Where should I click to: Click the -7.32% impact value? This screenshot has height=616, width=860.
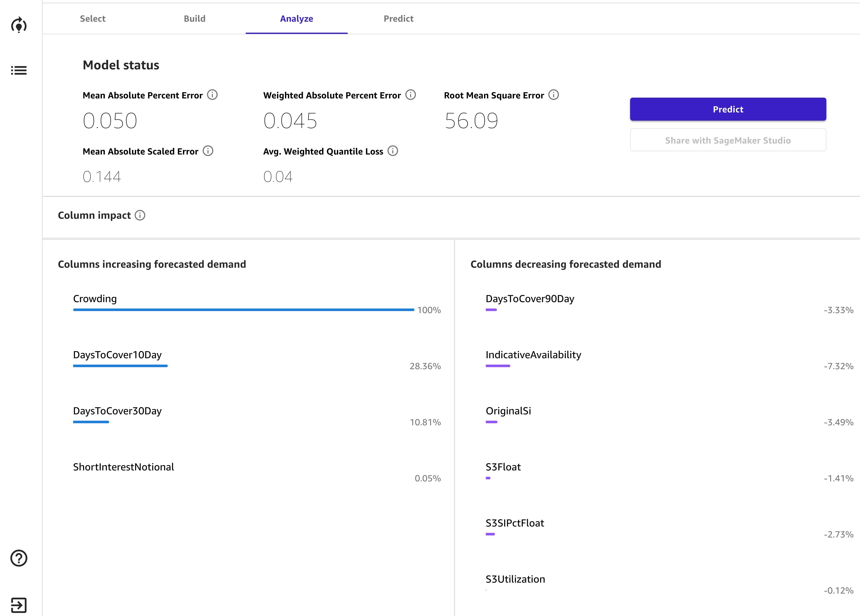(x=838, y=366)
